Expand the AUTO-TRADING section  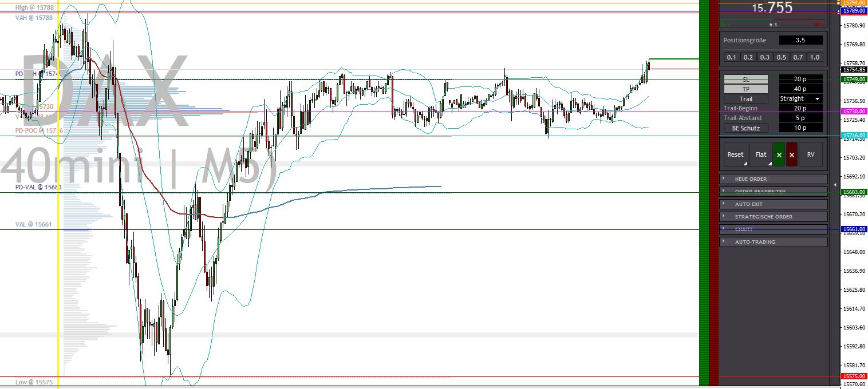(773, 241)
